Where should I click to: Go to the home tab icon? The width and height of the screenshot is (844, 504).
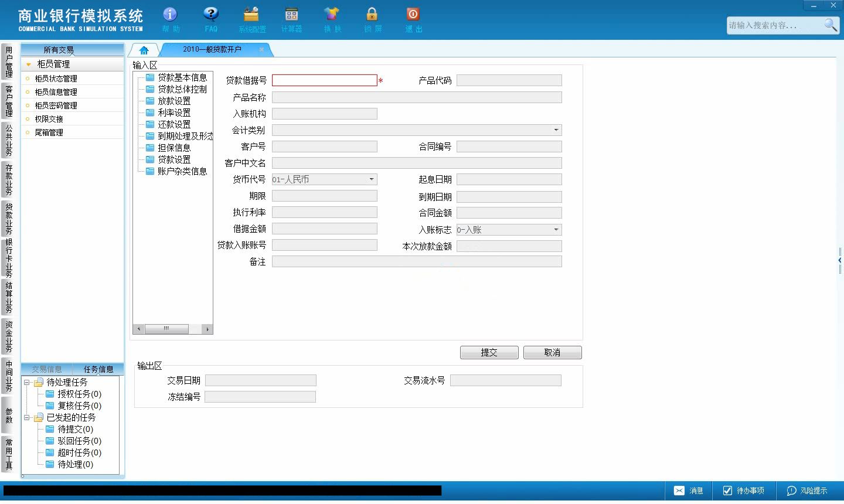pyautogui.click(x=144, y=50)
